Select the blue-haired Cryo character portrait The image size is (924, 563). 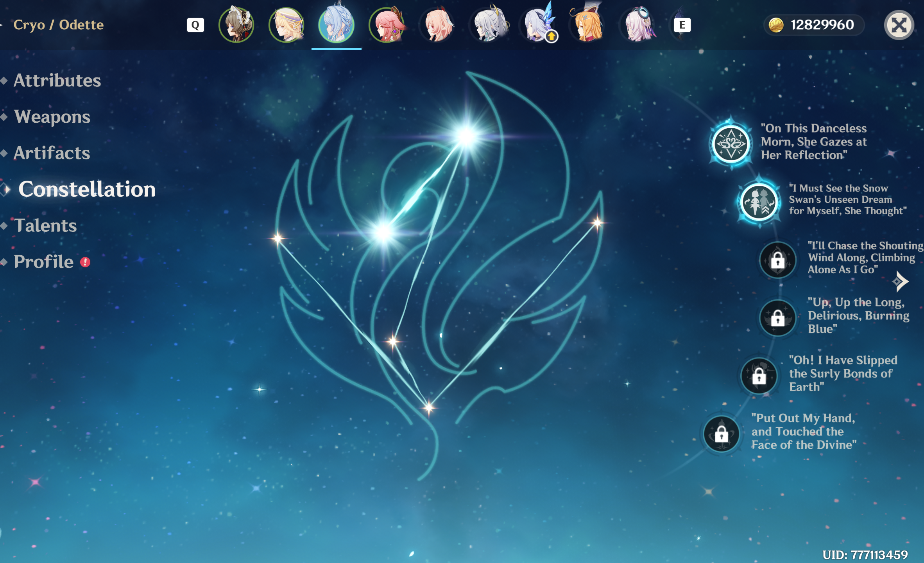coord(337,24)
